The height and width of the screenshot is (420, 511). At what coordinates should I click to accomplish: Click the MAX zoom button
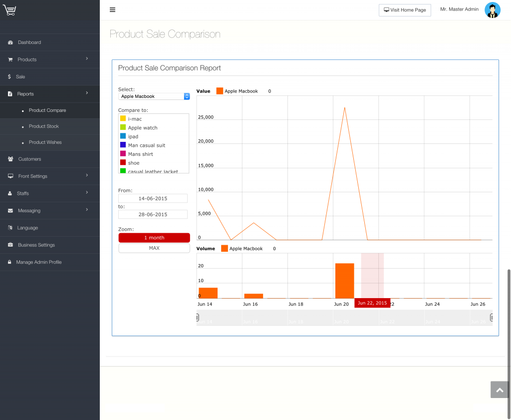click(x=154, y=248)
